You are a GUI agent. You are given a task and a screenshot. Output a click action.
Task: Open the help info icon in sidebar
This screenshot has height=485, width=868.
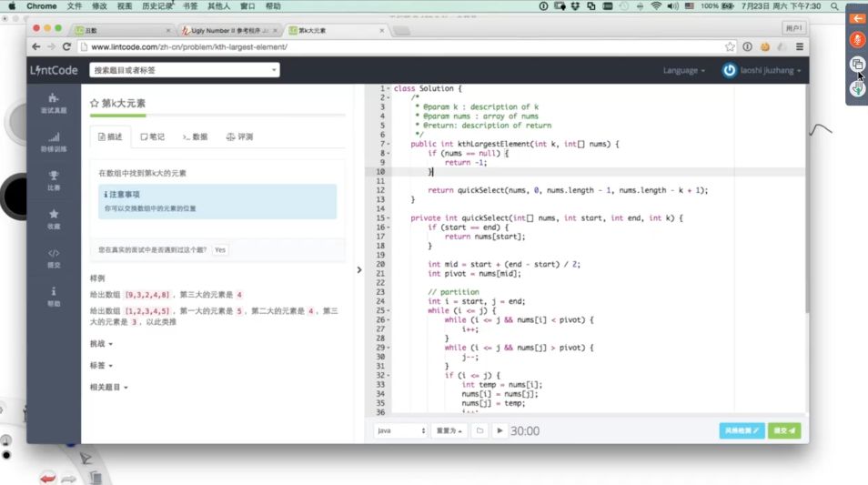tap(54, 297)
